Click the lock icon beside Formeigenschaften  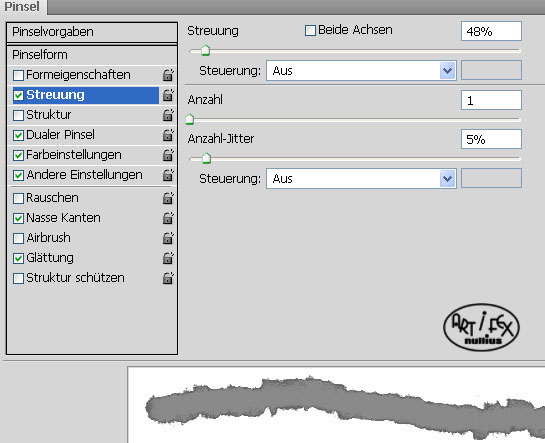point(168,75)
